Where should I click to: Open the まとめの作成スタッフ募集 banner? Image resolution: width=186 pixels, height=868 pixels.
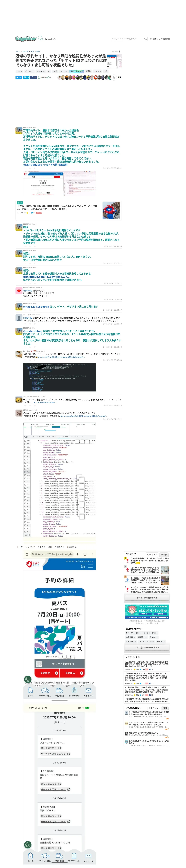[147, 612]
